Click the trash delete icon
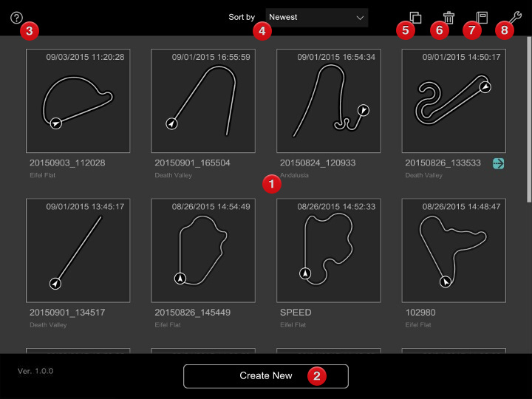The image size is (532, 399). pyautogui.click(x=449, y=17)
